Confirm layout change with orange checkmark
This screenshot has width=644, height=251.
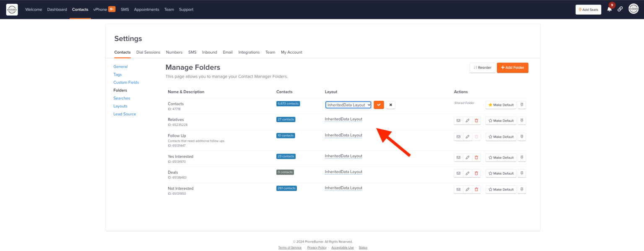(379, 105)
